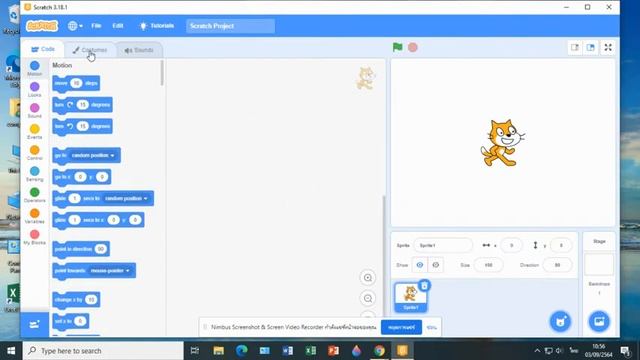Switch to large stage layout

pos(590,47)
